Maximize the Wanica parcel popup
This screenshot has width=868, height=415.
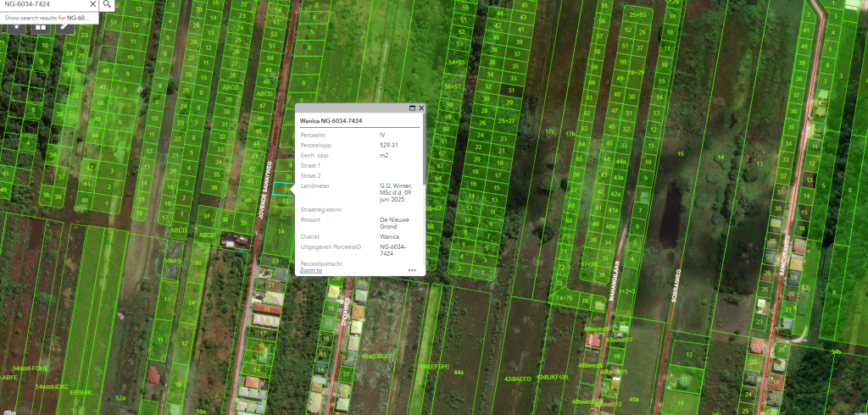[x=412, y=108]
